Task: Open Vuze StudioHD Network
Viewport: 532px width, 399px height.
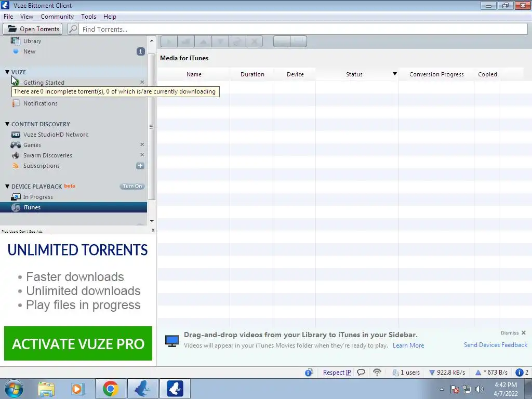Action: (56, 135)
